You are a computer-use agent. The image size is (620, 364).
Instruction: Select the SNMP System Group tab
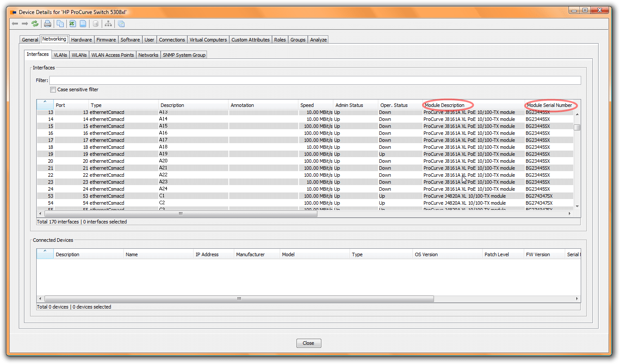pyautogui.click(x=184, y=55)
